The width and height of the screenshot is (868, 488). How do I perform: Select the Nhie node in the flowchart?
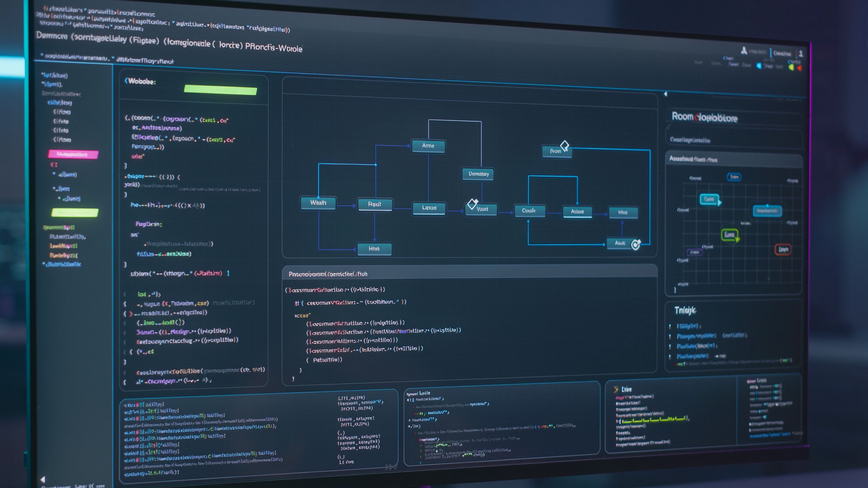pyautogui.click(x=623, y=212)
